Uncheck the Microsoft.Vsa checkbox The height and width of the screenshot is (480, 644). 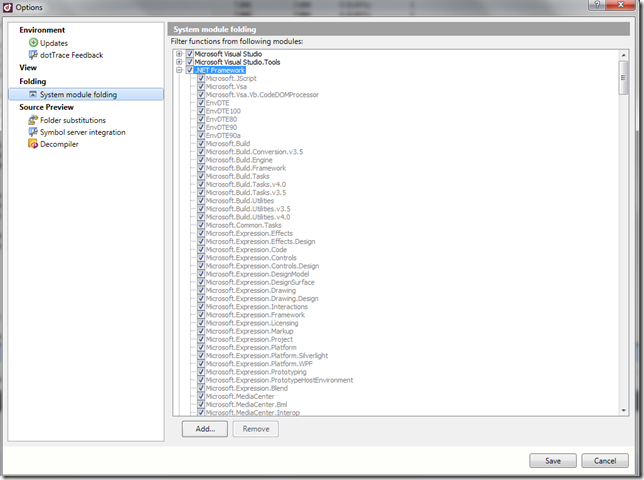coord(201,87)
